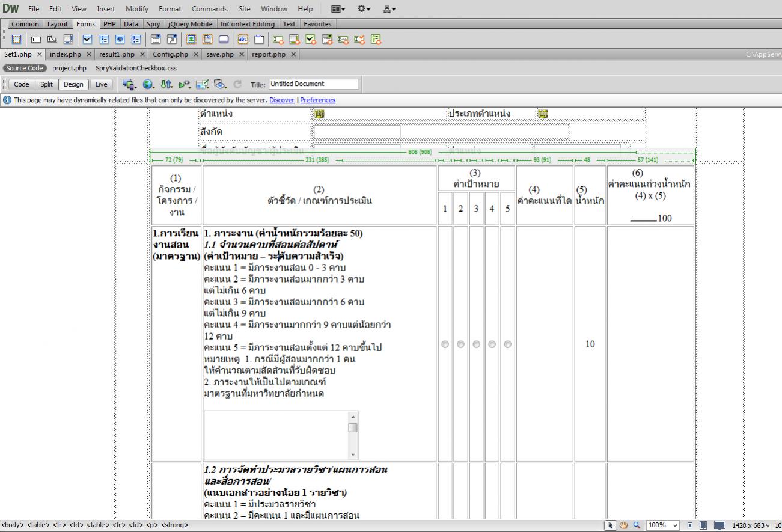The width and height of the screenshot is (782, 532).
Task: Open the Multiscreen preview dropdown
Action: click(130, 84)
